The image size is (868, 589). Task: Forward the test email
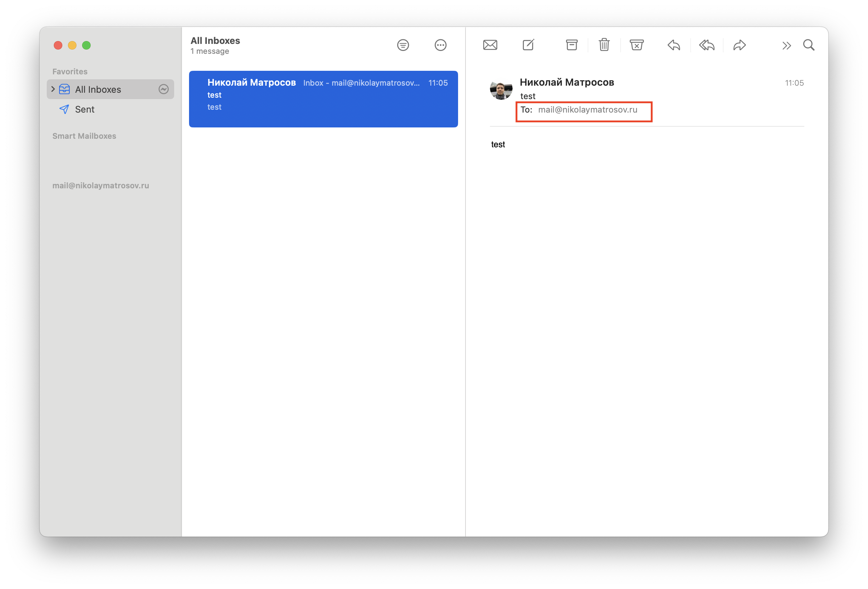pyautogui.click(x=739, y=45)
